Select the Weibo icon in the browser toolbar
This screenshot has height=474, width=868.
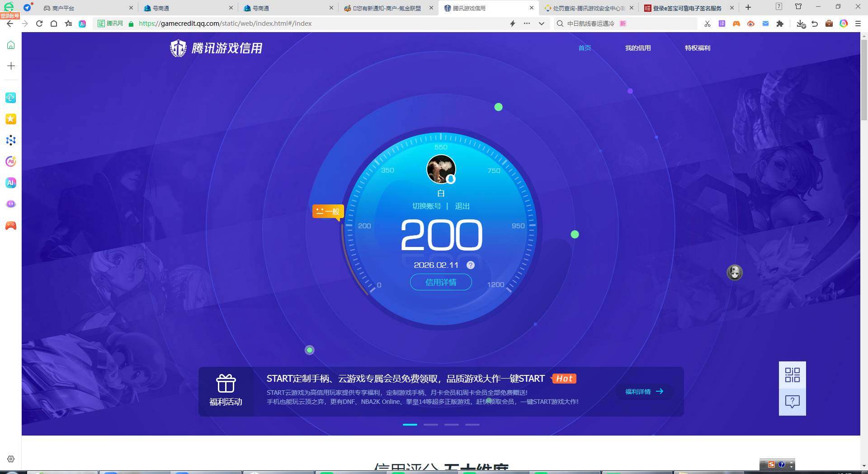click(751, 24)
